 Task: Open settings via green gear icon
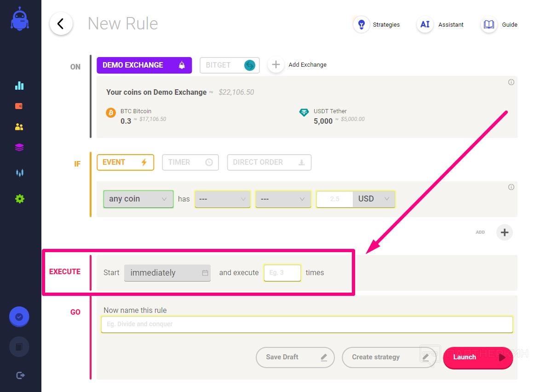[19, 199]
